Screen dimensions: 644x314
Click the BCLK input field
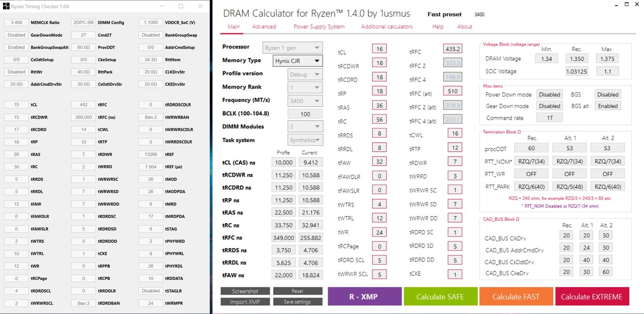[306, 114]
